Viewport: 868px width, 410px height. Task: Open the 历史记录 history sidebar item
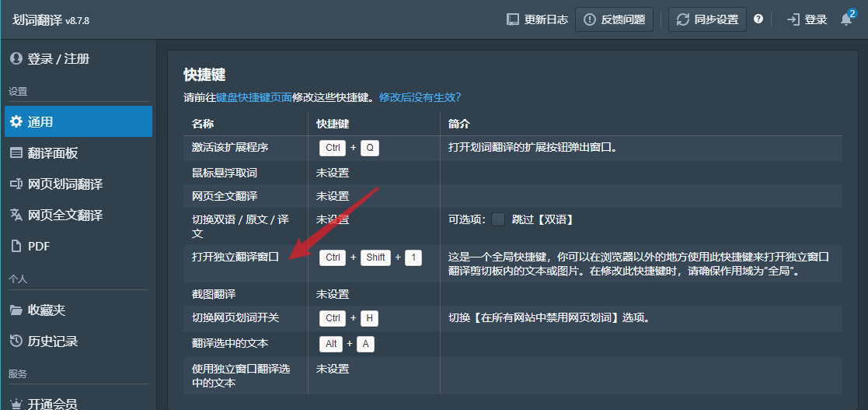pos(78,342)
